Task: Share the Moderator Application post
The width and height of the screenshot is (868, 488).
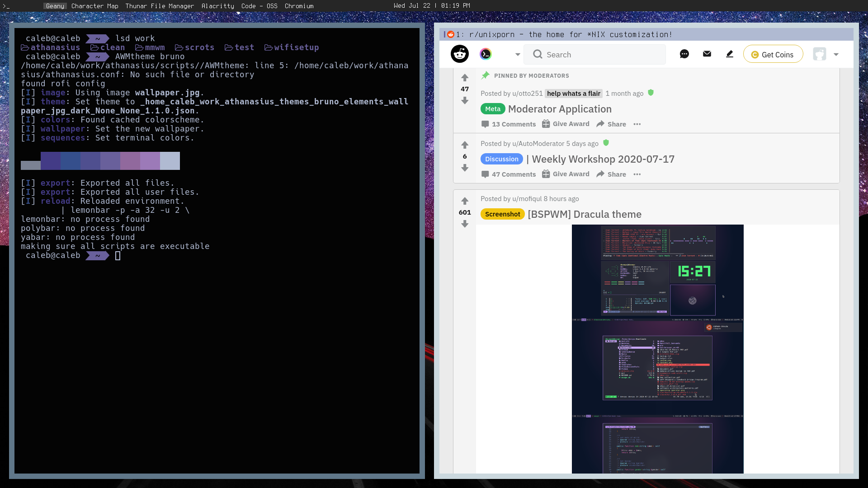Action: tap(611, 124)
